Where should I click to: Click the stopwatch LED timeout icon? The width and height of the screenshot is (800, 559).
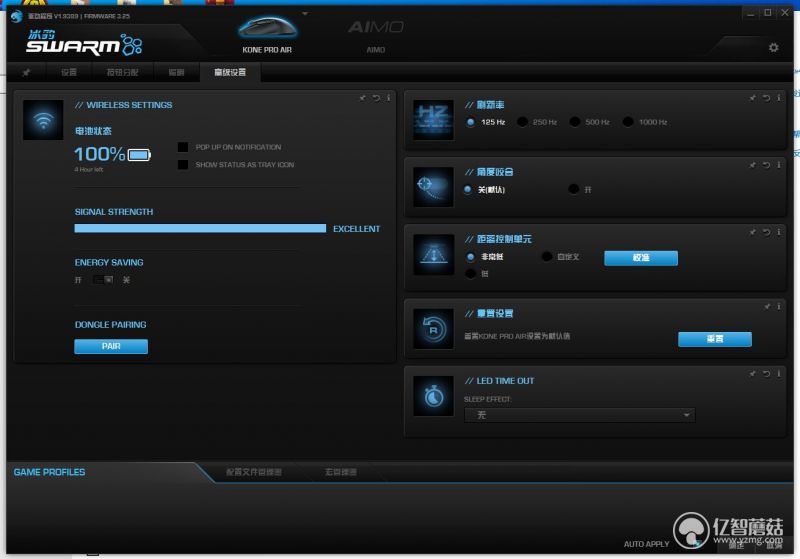[433, 396]
